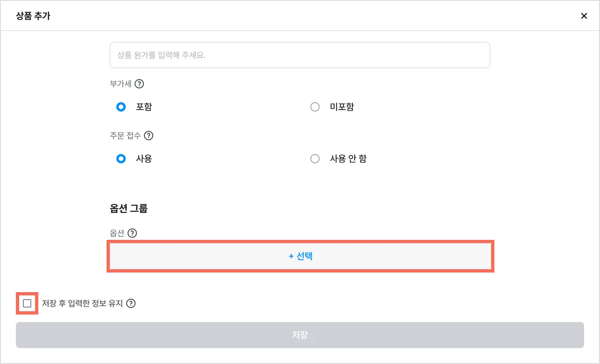
Task: Click the help icon next to 옵션 label
Action: [x=132, y=233]
